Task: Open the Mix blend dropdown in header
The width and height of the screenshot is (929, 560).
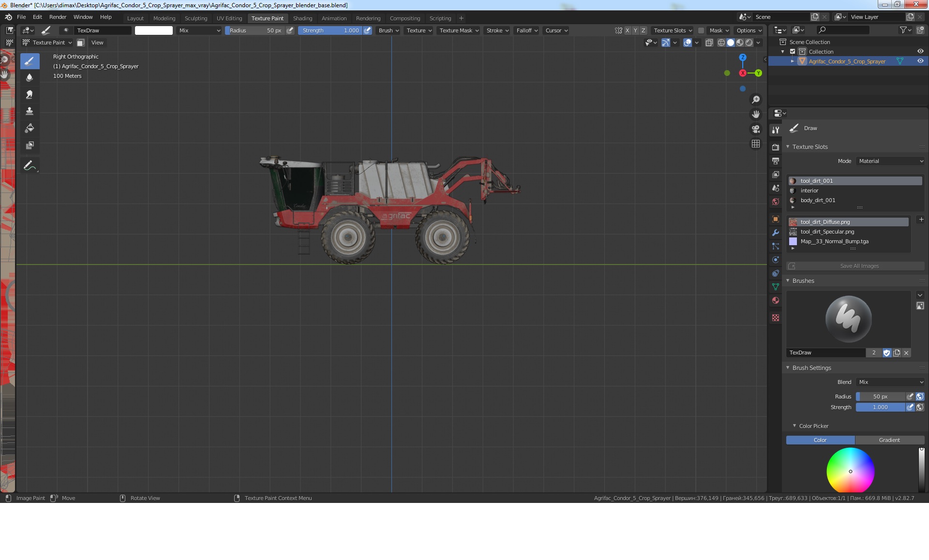Action: [x=199, y=30]
